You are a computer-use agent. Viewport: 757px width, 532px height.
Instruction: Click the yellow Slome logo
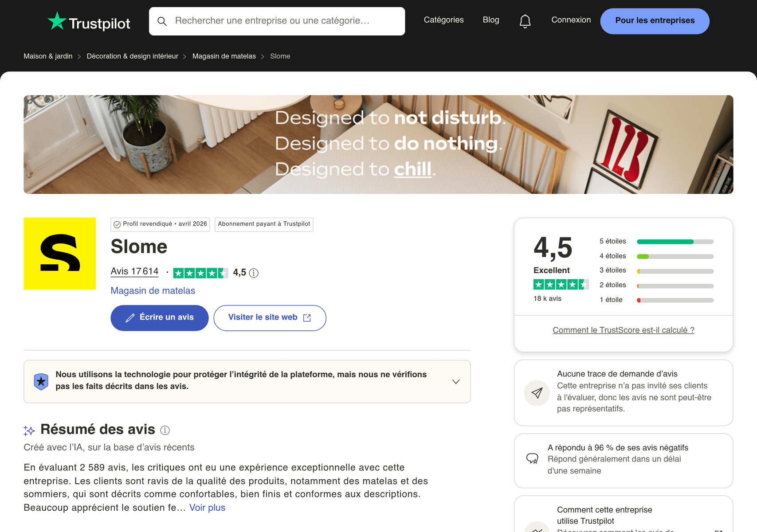point(59,254)
